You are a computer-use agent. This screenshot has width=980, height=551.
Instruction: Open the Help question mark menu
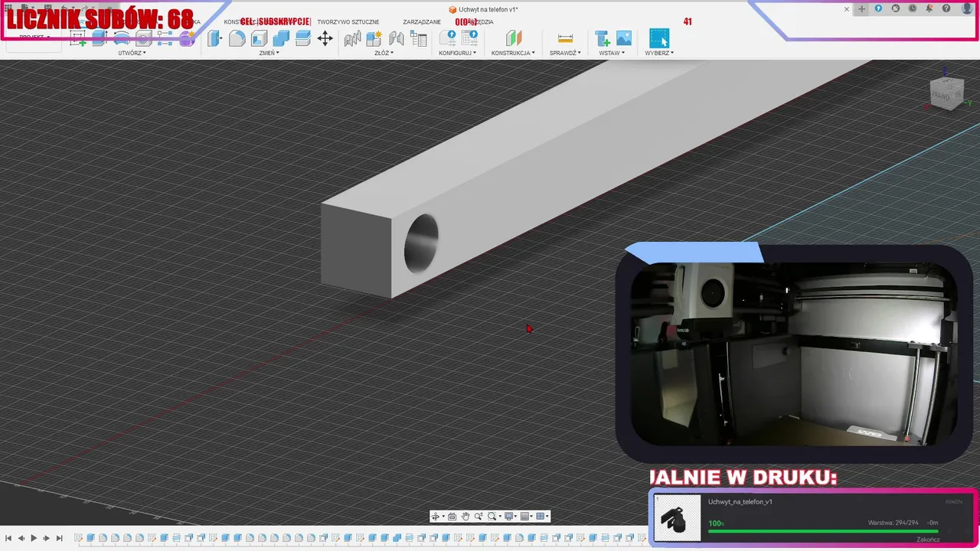click(x=947, y=8)
